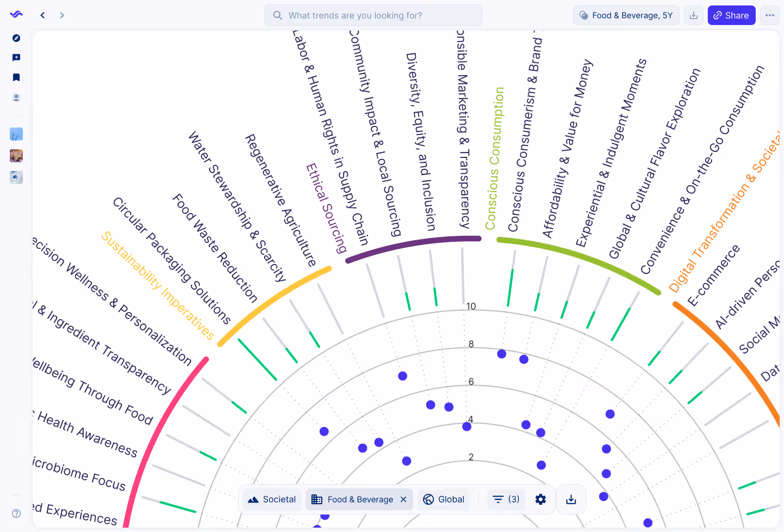Screen dimensions: 784x532
Task: Click the Regenerative Agriculture trend label
Action: point(280,200)
